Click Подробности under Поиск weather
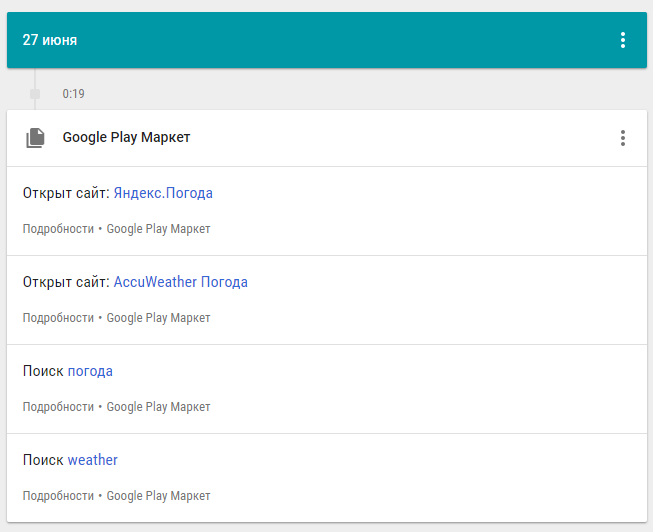Image resolution: width=653 pixels, height=532 pixels. pos(58,496)
